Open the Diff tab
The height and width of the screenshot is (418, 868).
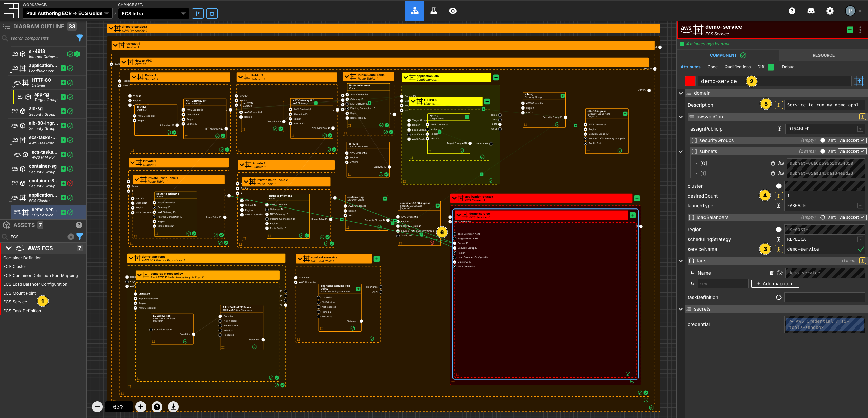(x=761, y=67)
